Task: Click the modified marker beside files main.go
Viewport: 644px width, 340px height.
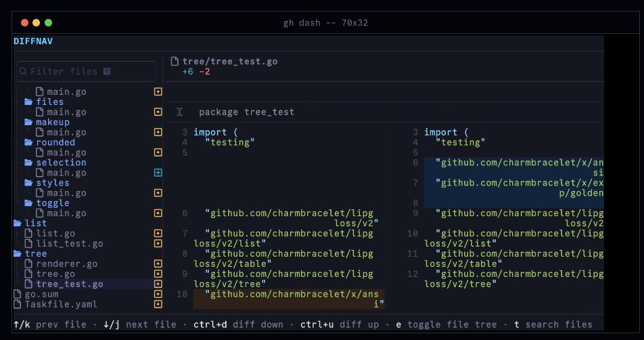Action: pyautogui.click(x=158, y=112)
